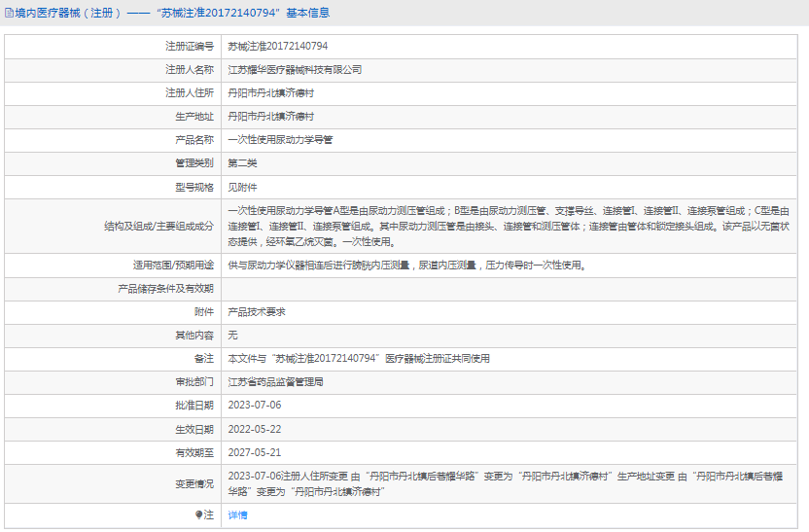Viewport: 809px width, 532px height.
Task: Select approval date 2023-07-06
Action: [x=255, y=405]
